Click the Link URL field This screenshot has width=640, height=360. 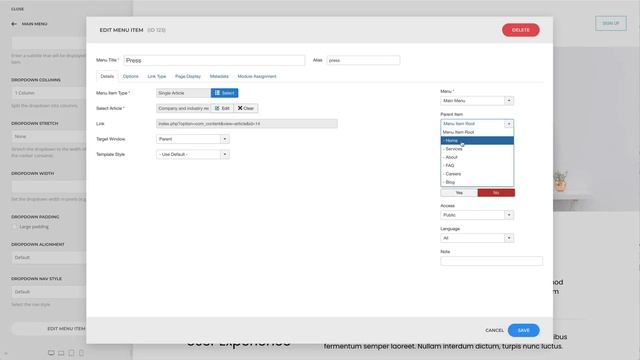247,124
